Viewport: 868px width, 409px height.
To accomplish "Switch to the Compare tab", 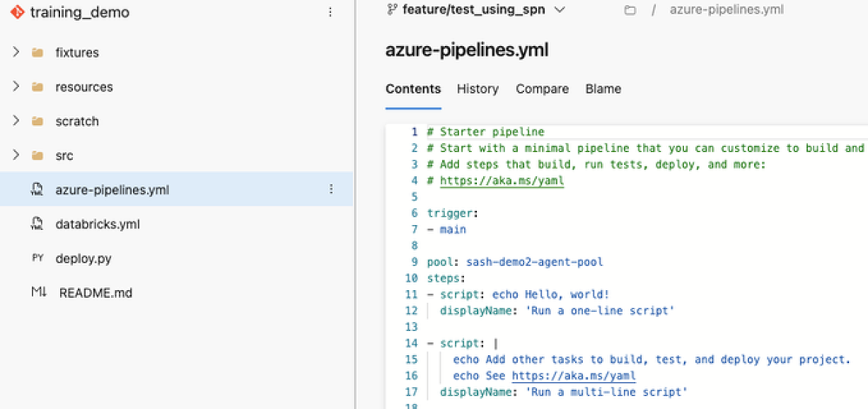I will pos(542,89).
